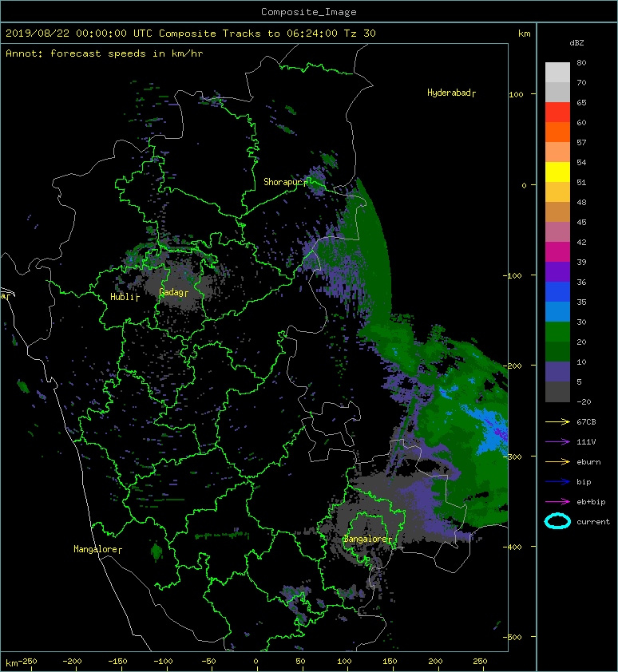Pick the top light gray swatch near 80
The height and width of the screenshot is (672, 618).
[557, 73]
